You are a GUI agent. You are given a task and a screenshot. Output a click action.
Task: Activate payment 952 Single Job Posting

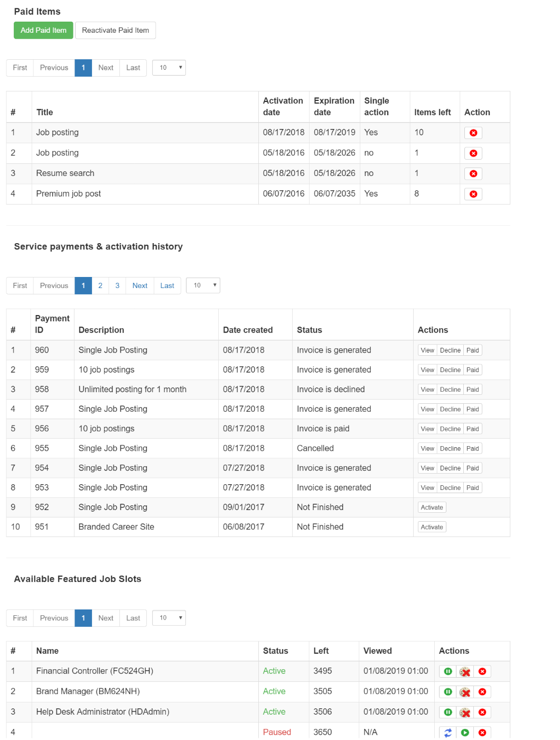tap(432, 507)
